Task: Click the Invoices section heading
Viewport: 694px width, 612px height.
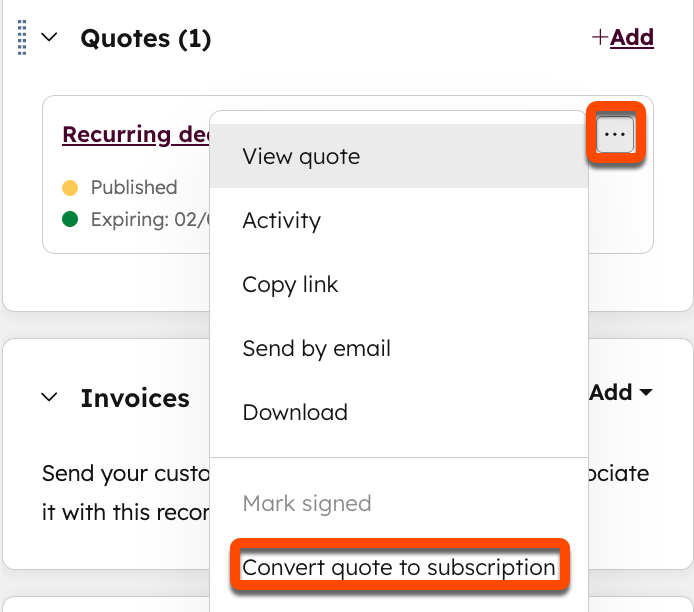Action: point(135,398)
